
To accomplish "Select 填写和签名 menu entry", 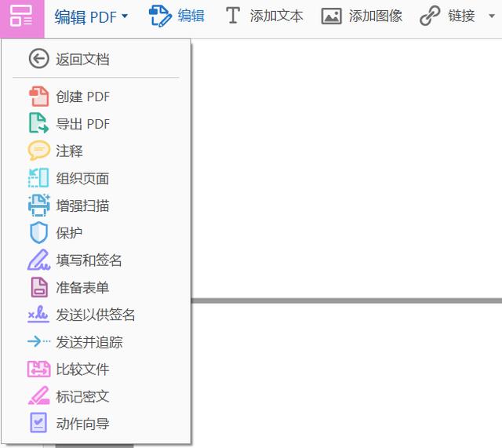I will (89, 260).
